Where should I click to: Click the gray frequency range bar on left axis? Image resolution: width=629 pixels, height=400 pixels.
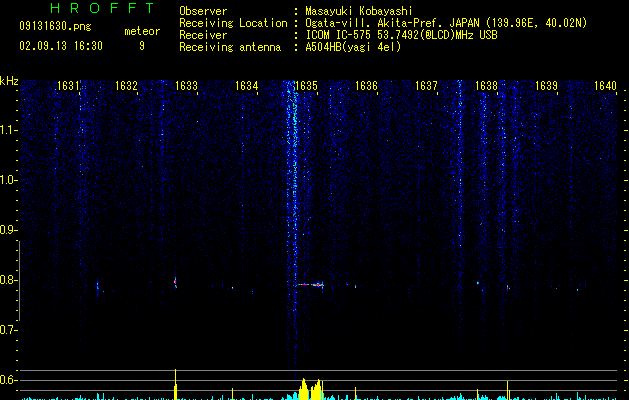(19, 280)
